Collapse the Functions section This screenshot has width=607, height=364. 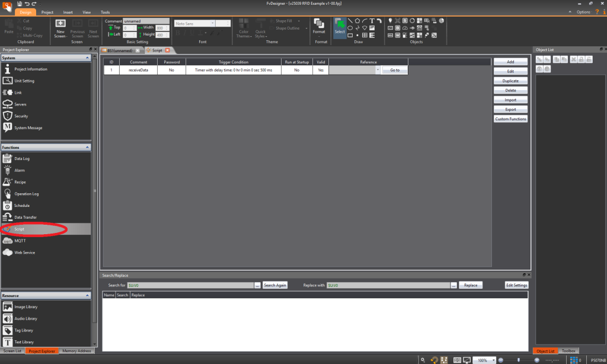88,147
